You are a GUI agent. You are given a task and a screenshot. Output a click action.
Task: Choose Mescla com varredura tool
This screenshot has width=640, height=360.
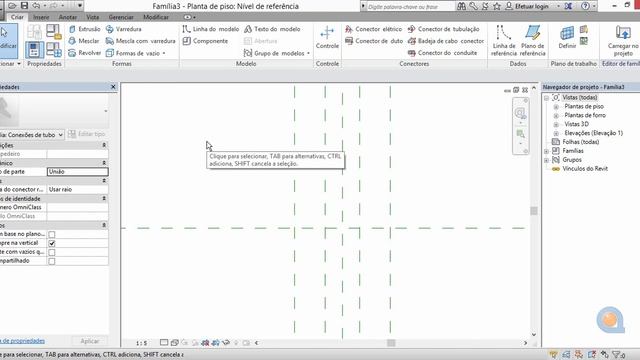coord(140,41)
